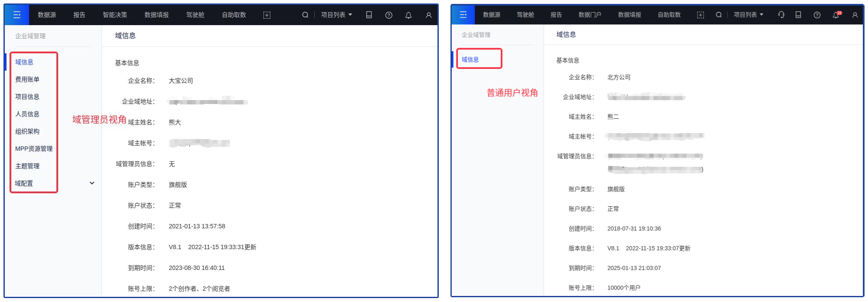This screenshot has width=868, height=302.
Task: Select 组织架构 sidebar item
Action: pos(27,131)
